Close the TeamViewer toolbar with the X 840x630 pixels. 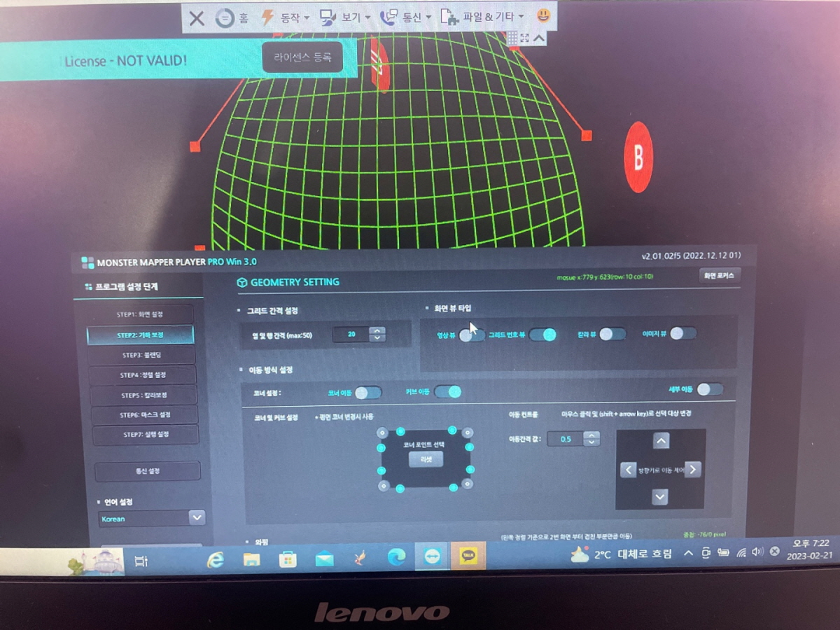[x=197, y=18]
